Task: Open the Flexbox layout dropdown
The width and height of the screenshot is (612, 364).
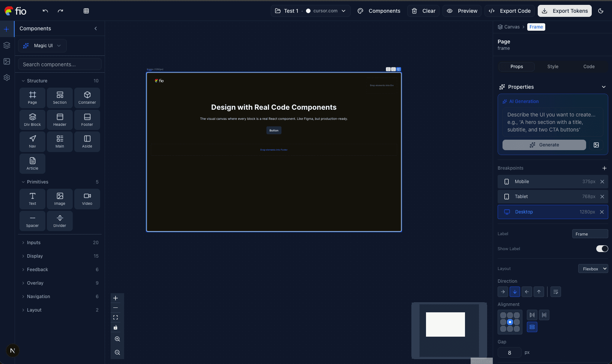Action: click(593, 269)
